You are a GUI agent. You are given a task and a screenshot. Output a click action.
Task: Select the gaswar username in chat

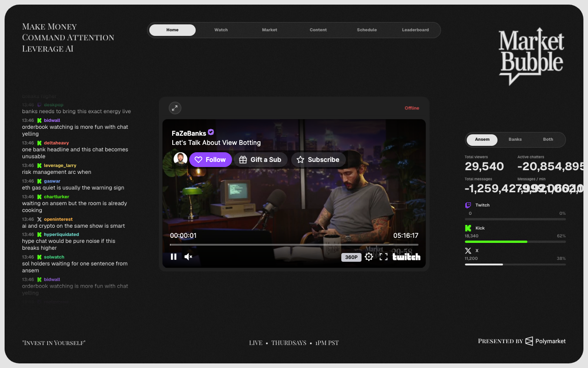(x=52, y=181)
